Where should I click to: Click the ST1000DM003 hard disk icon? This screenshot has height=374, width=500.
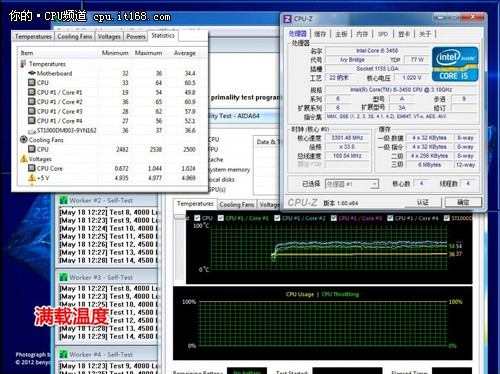(32, 131)
